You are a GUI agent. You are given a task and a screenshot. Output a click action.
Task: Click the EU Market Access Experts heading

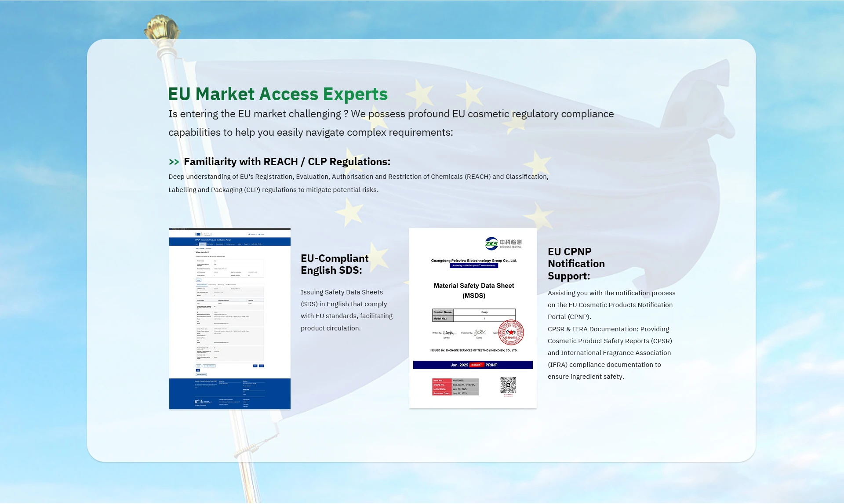pyautogui.click(x=277, y=94)
